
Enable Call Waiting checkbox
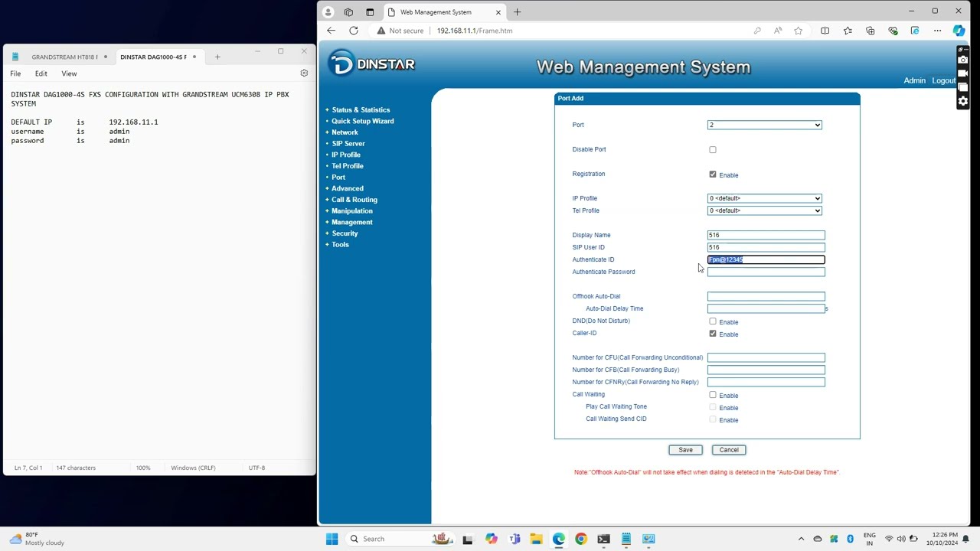pos(713,395)
